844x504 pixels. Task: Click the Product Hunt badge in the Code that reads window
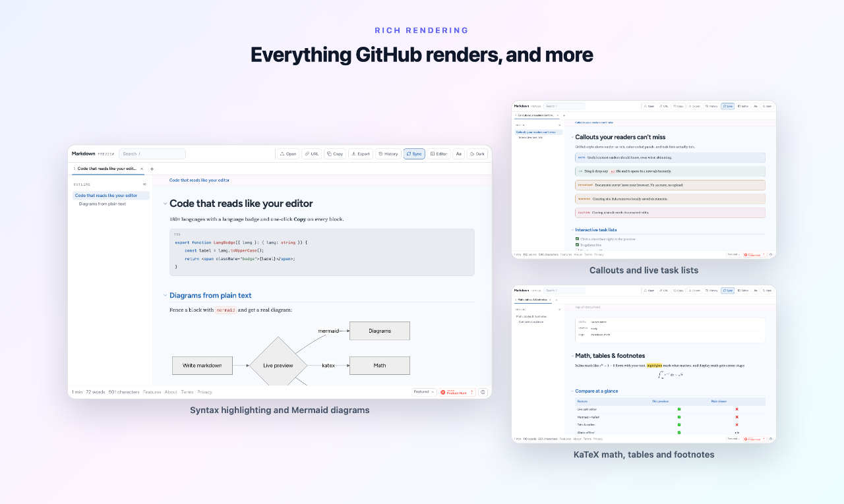[x=456, y=392]
